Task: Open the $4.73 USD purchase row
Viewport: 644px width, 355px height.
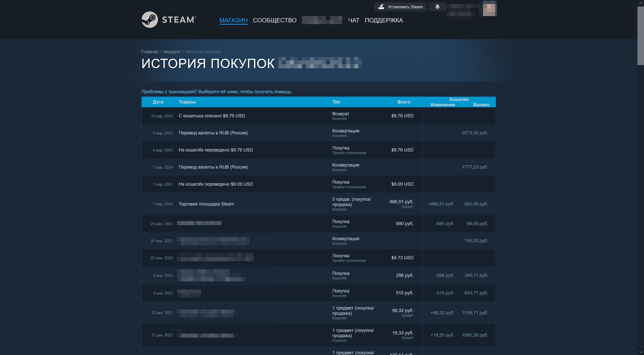Action: [x=318, y=258]
